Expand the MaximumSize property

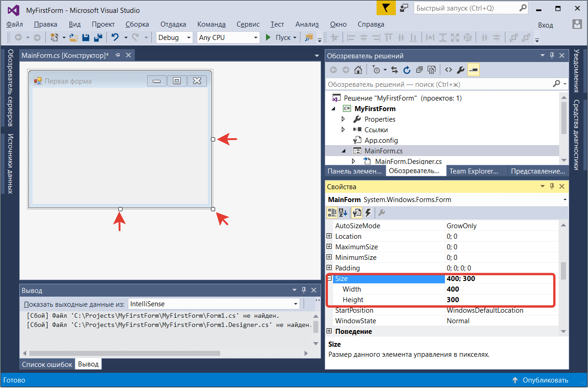tap(329, 247)
